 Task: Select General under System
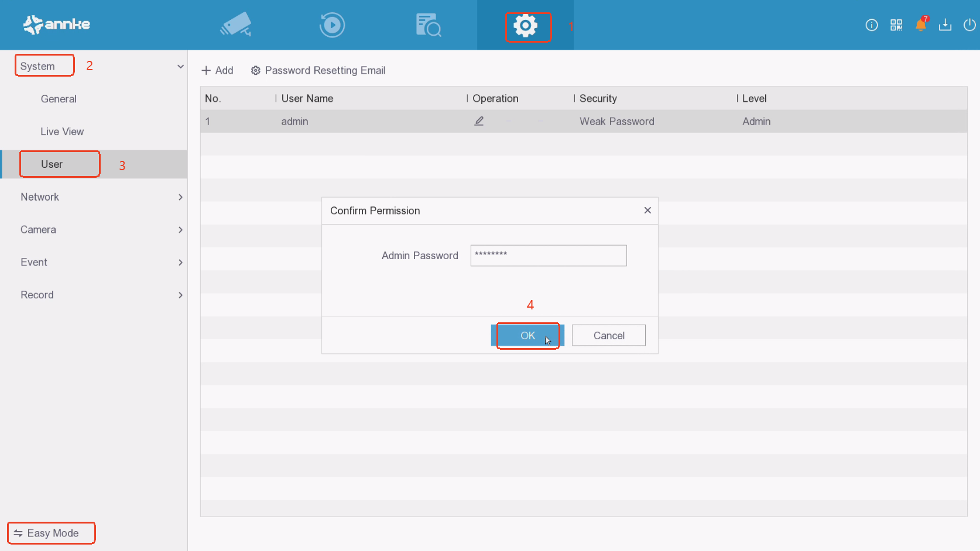coord(59,99)
